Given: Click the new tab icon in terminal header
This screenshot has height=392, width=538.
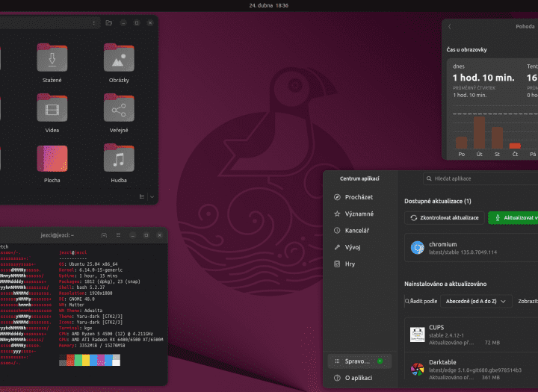Looking at the screenshot, I should click(104, 235).
